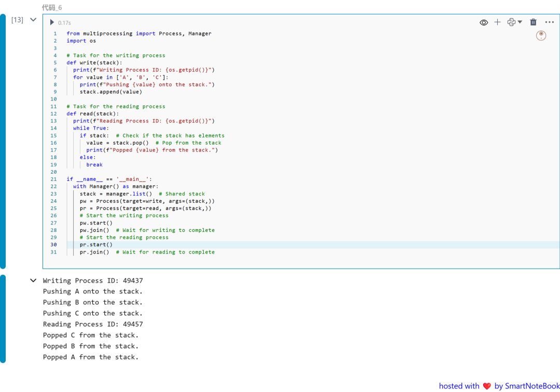Click the 'print(f"Popped {value}' line
Screen dimensions: 560x392
(x=152, y=150)
